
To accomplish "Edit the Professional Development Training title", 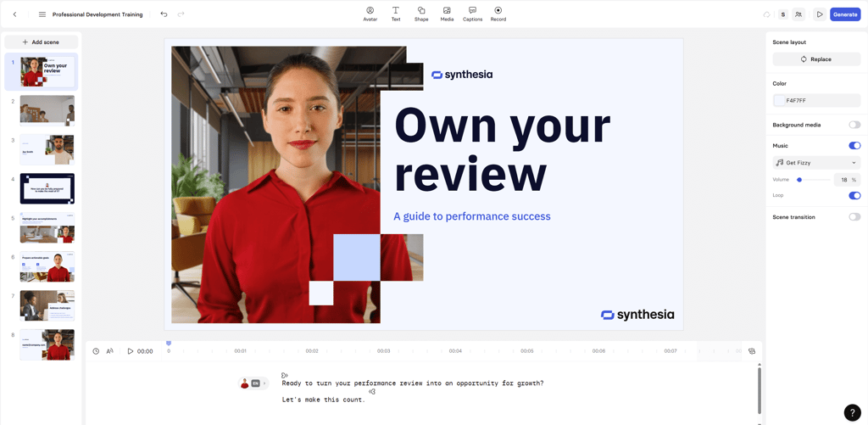I will coord(97,14).
